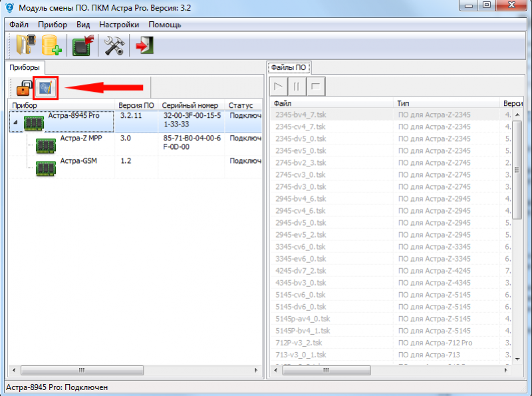Sort by Статус column header

tap(243, 105)
